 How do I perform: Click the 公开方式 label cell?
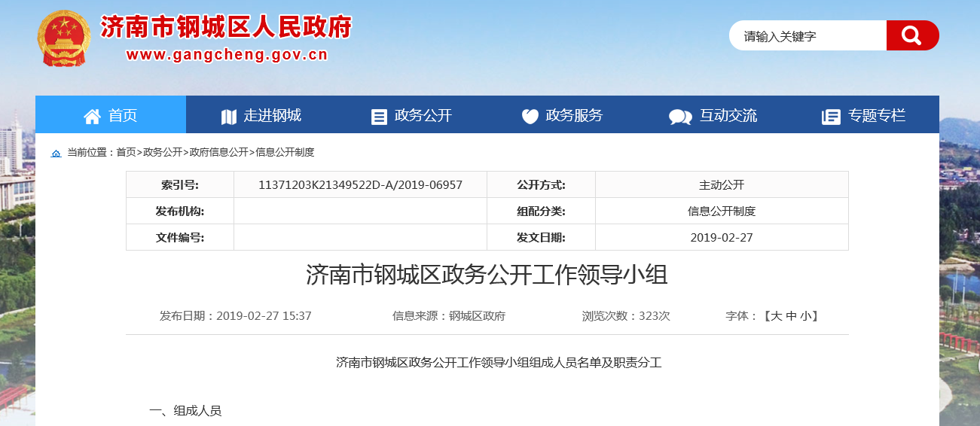(x=541, y=184)
